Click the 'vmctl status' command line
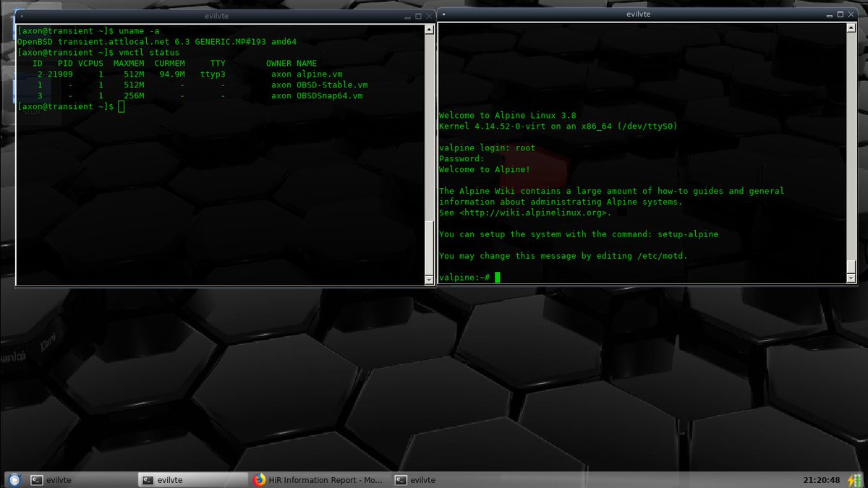The image size is (868, 488). [x=98, y=53]
